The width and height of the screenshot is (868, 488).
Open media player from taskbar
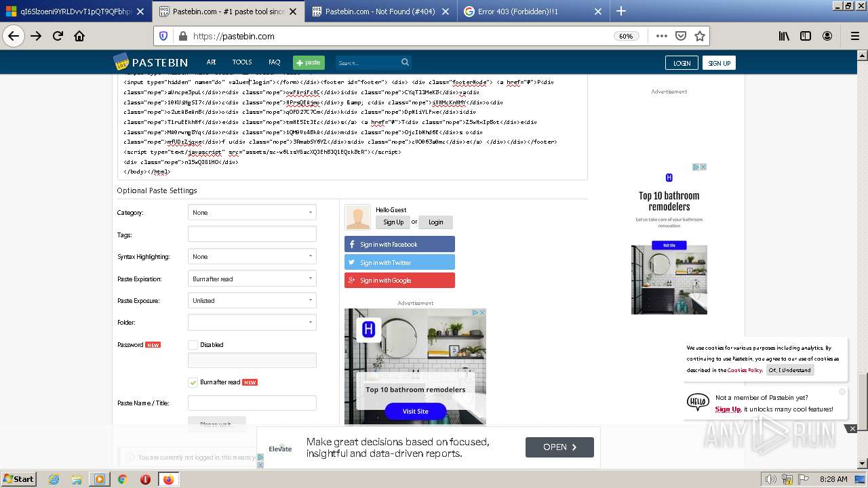point(100,479)
